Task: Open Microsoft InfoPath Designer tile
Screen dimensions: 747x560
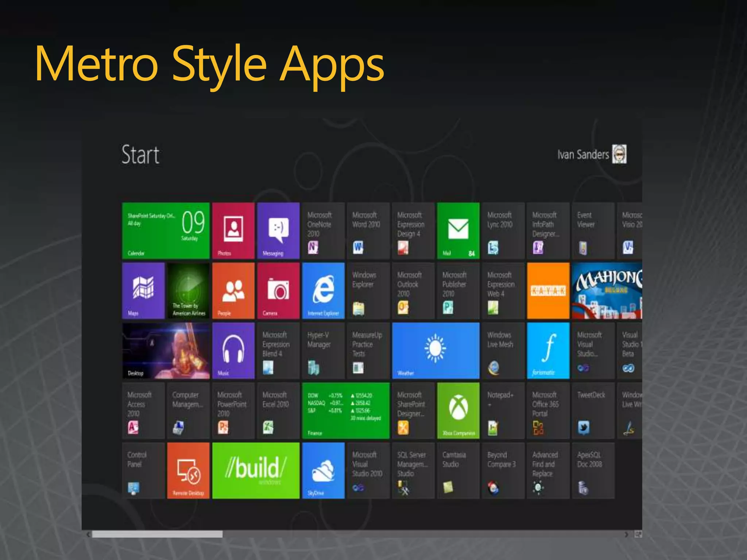Action: pos(548,230)
